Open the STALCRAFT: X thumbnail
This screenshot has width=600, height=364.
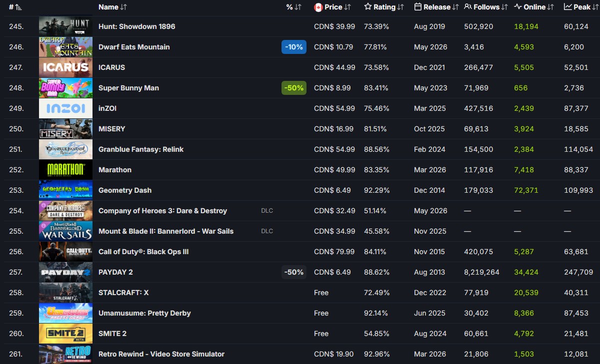tap(65, 293)
